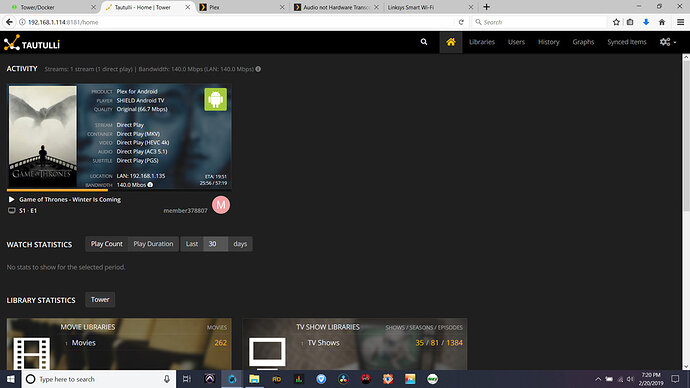Image resolution: width=690 pixels, height=388 pixels.
Task: Click the TV screen library icon
Action: tap(267, 353)
